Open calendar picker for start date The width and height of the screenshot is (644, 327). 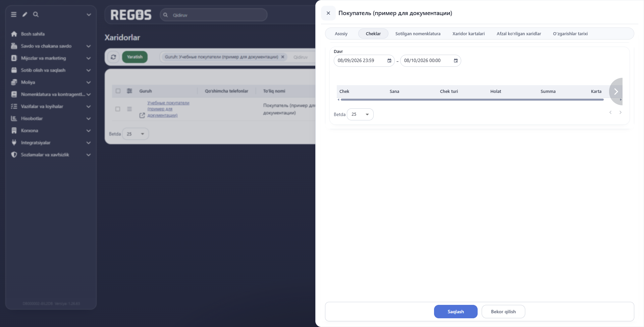click(389, 61)
